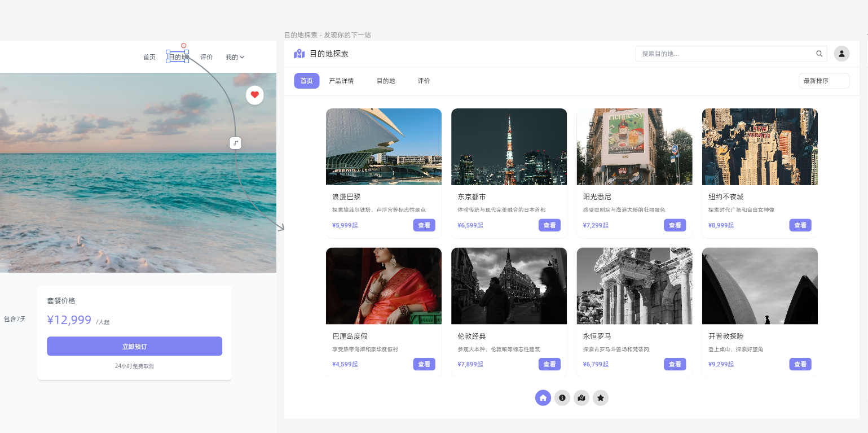Click the 巴厘岛度假 card thumbnail image
868x433 pixels.
point(384,286)
